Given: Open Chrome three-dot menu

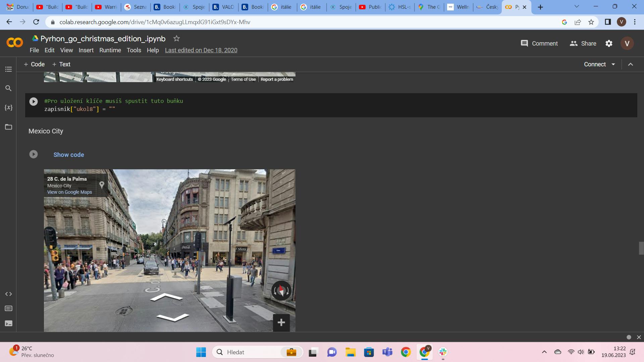Looking at the screenshot, I should (x=635, y=22).
